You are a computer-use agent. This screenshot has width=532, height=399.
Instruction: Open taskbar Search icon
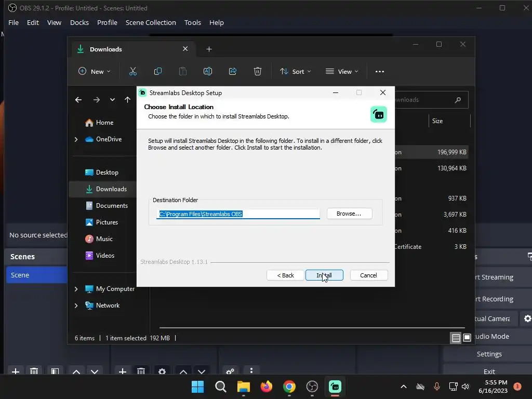pos(220,387)
